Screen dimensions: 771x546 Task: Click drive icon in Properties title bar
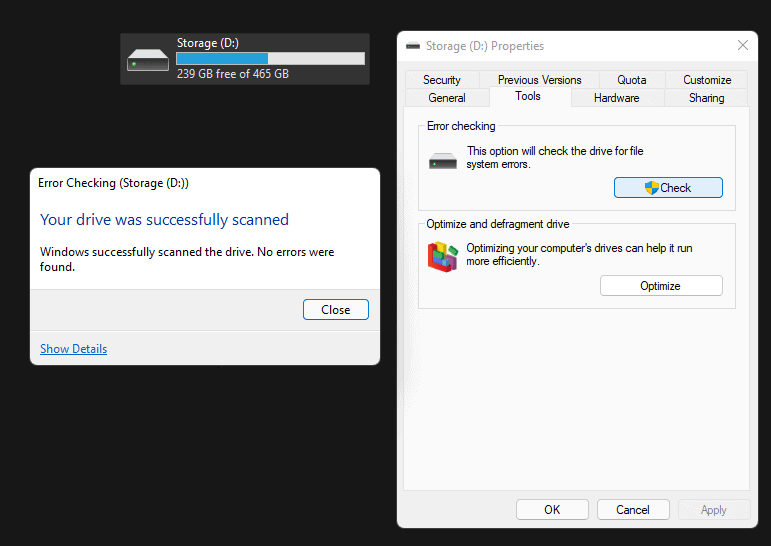413,46
